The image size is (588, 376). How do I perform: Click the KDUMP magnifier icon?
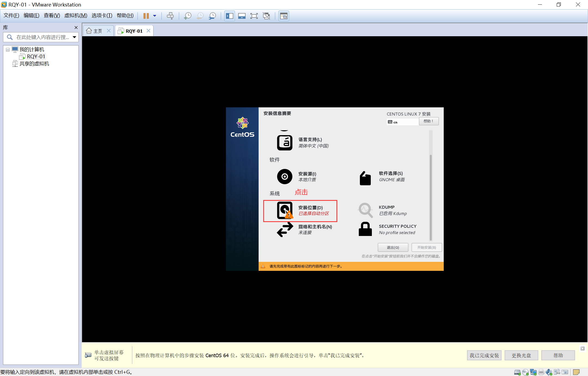(x=365, y=210)
